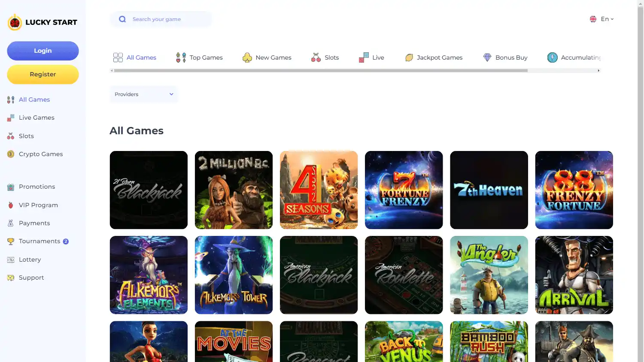The image size is (644, 362).
Task: Open the Slots tab in top bar
Action: pyautogui.click(x=325, y=57)
